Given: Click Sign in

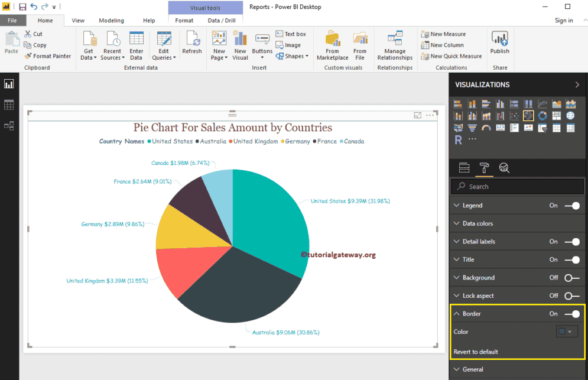Looking at the screenshot, I should tap(564, 21).
